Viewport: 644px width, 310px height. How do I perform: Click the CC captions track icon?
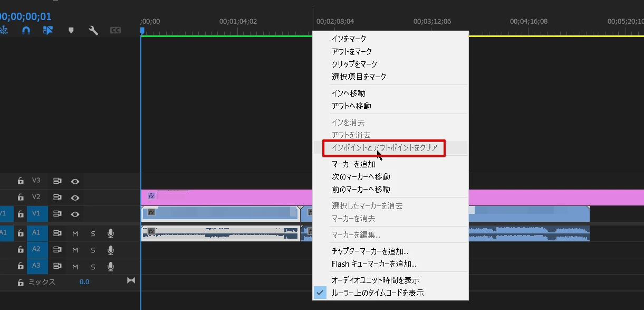click(116, 31)
